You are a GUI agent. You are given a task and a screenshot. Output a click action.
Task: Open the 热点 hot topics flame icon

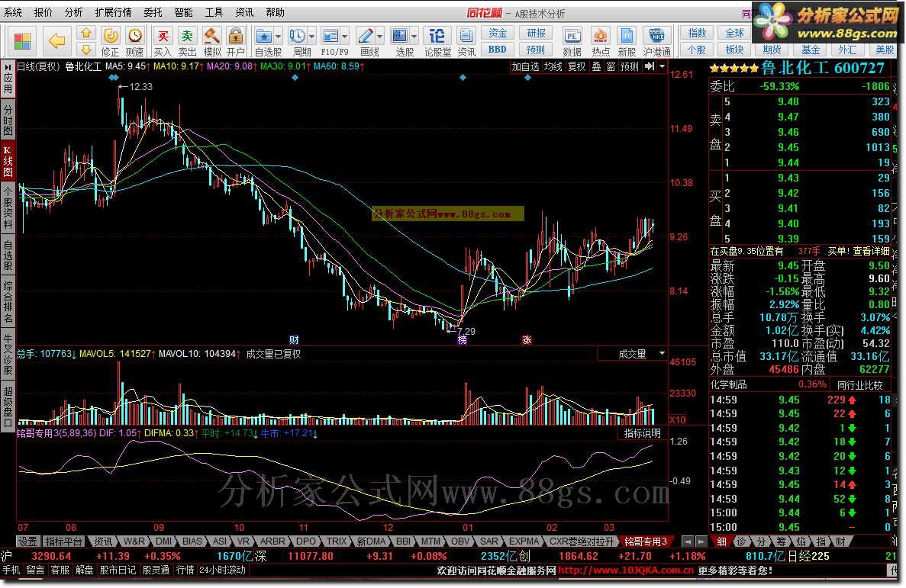(x=601, y=42)
